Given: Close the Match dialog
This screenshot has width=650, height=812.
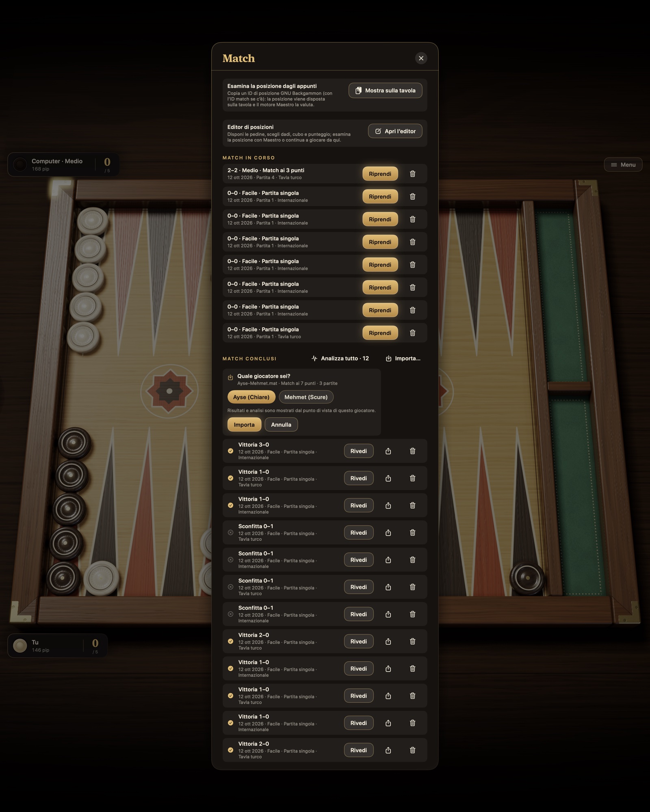Looking at the screenshot, I should (421, 58).
